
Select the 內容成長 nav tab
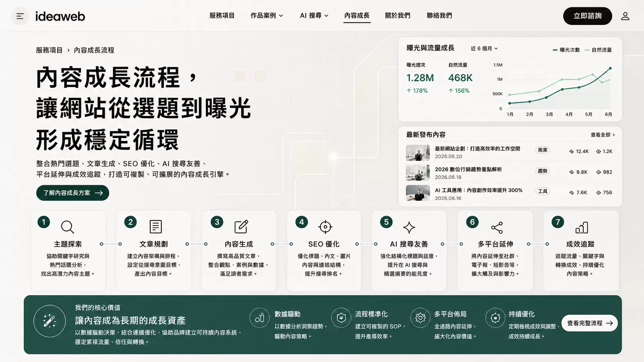pos(357,16)
